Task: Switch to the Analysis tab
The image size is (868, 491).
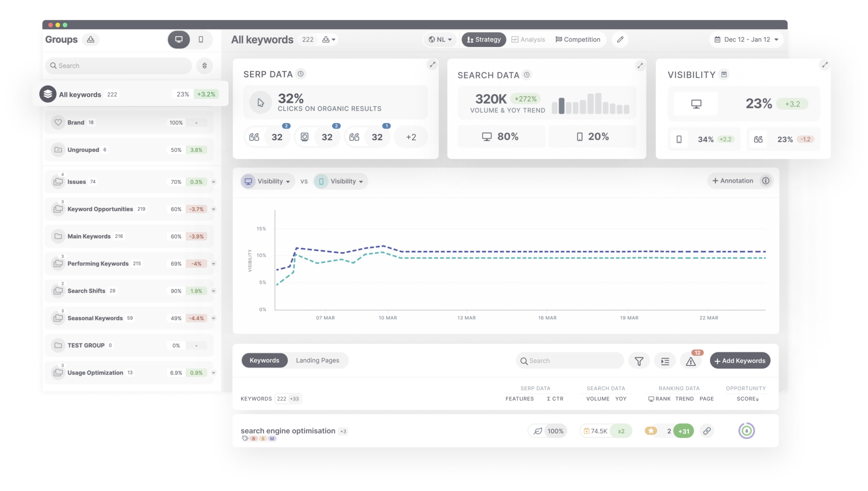Action: click(528, 39)
